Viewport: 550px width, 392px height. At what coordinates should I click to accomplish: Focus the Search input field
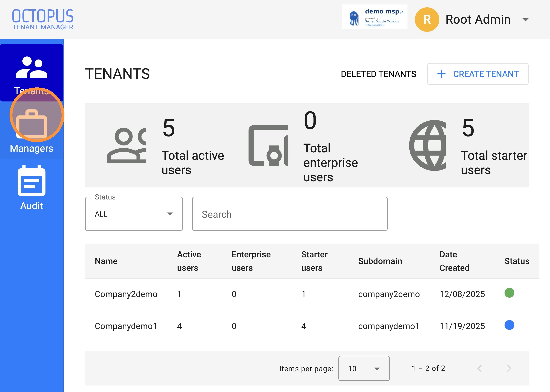click(x=290, y=214)
